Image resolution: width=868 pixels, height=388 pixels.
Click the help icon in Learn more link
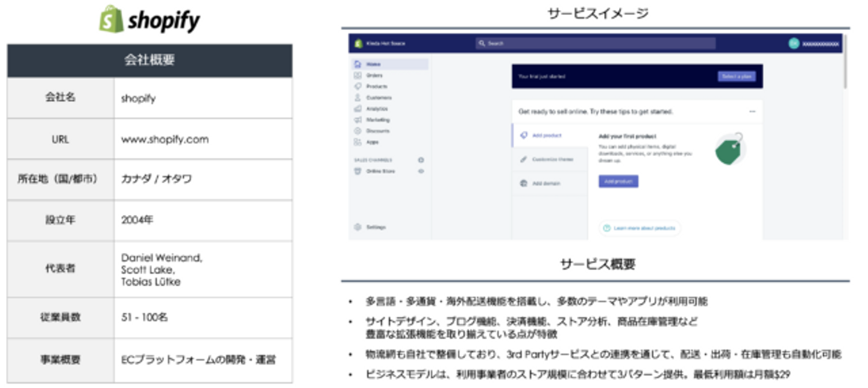click(607, 228)
